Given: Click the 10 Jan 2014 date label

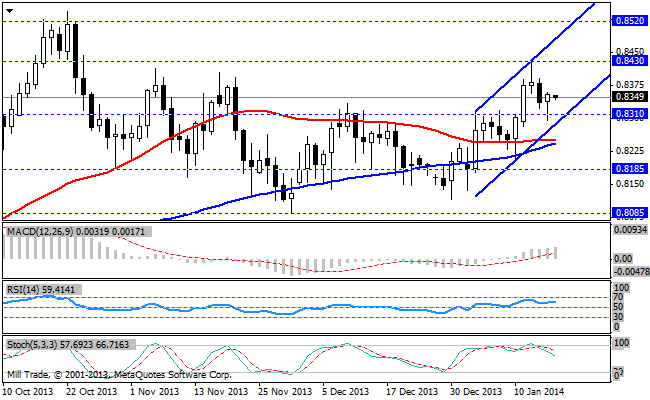Looking at the screenshot, I should [538, 392].
